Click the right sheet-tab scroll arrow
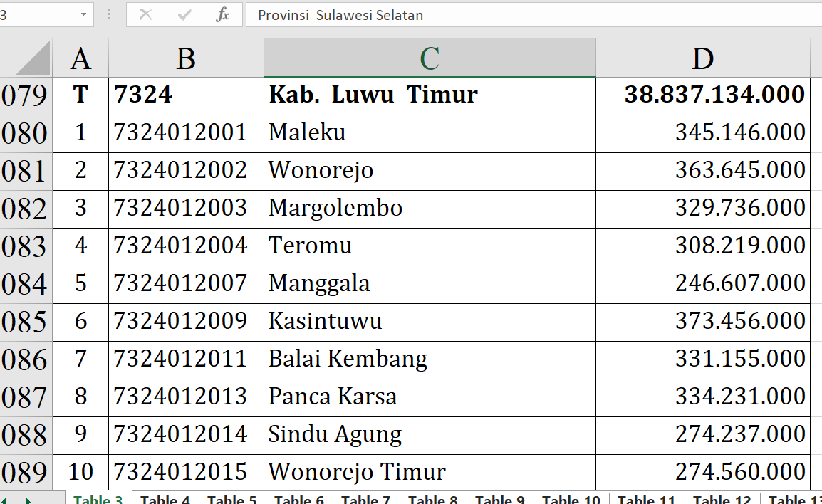The width and height of the screenshot is (822, 504). coord(28,500)
